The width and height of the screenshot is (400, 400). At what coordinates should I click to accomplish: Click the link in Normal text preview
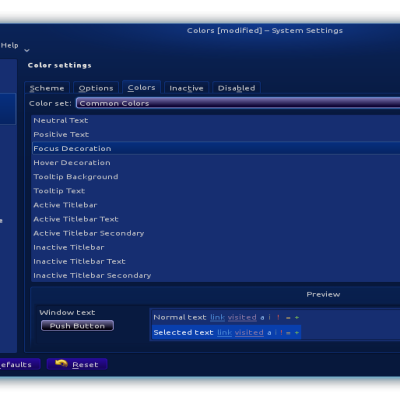click(x=217, y=317)
